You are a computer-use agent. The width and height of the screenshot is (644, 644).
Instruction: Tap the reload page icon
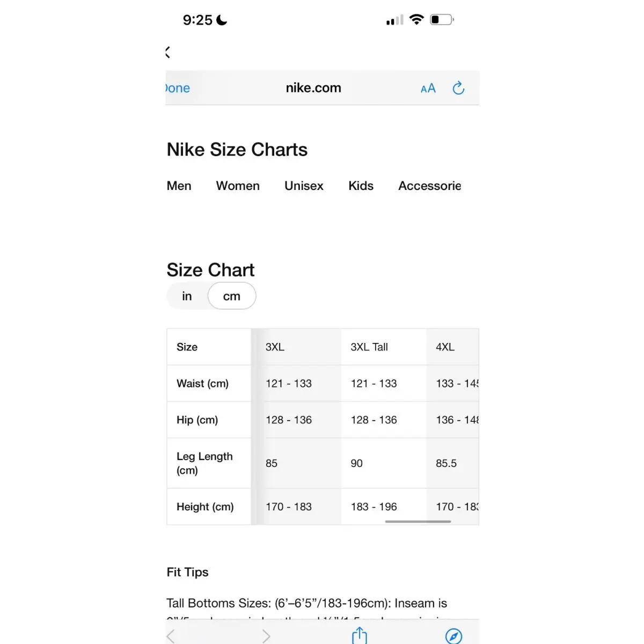pyautogui.click(x=458, y=88)
